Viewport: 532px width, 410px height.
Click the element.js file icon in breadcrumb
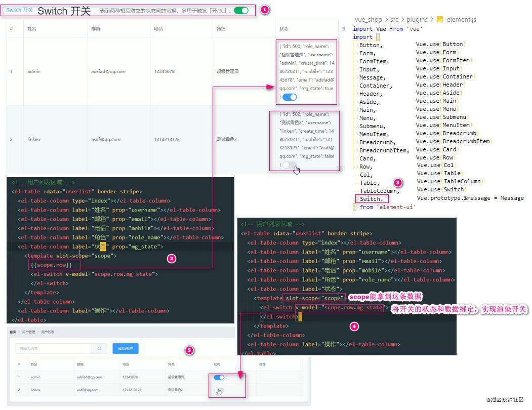440,19
